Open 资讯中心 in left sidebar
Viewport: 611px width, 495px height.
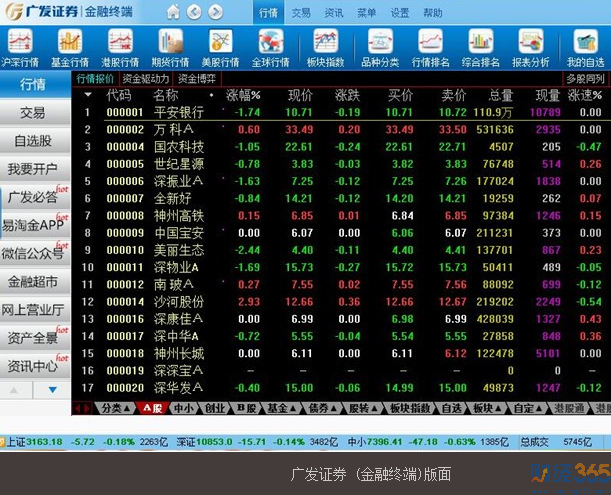coord(35,366)
